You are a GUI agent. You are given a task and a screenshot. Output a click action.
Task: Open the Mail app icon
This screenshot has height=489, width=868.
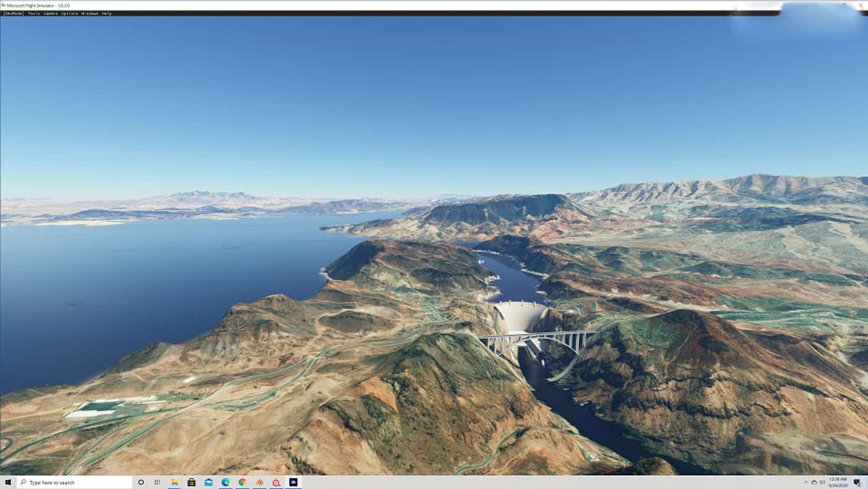pos(208,482)
